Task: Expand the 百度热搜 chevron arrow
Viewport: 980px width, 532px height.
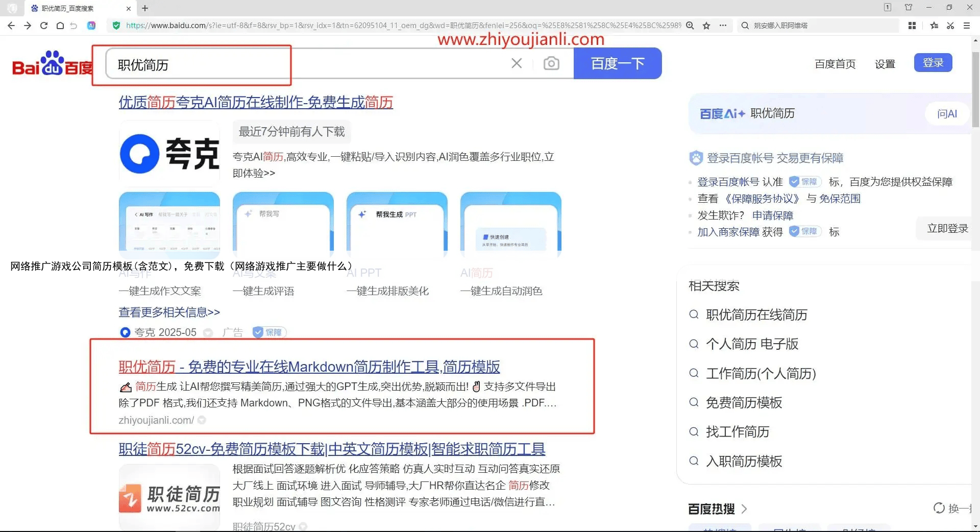Action: point(744,509)
